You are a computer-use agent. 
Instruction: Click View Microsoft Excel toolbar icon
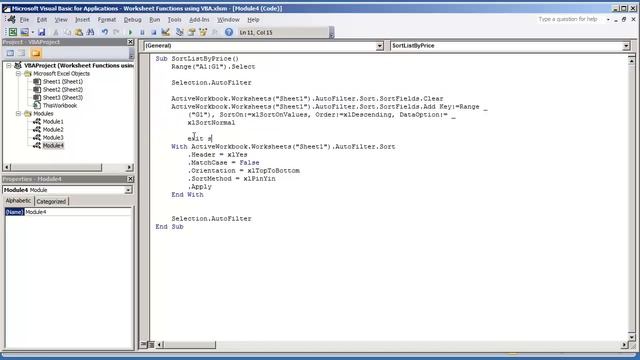pos(13,32)
